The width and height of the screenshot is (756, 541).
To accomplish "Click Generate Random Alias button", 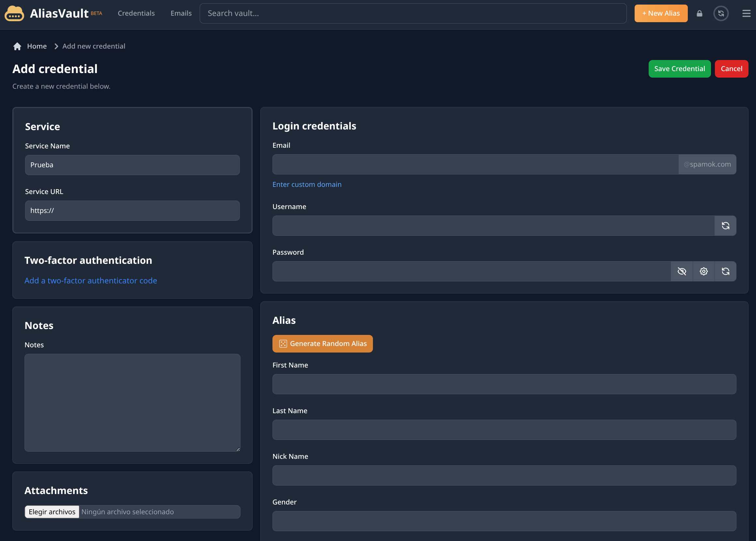I will coord(322,344).
